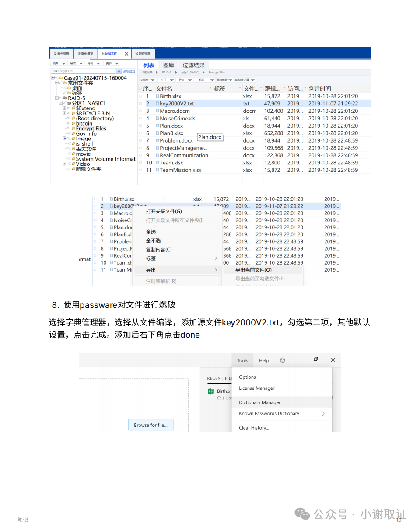
Task: Tick the checkbox of row 1 Birth.xlsx
Action: [140, 96]
